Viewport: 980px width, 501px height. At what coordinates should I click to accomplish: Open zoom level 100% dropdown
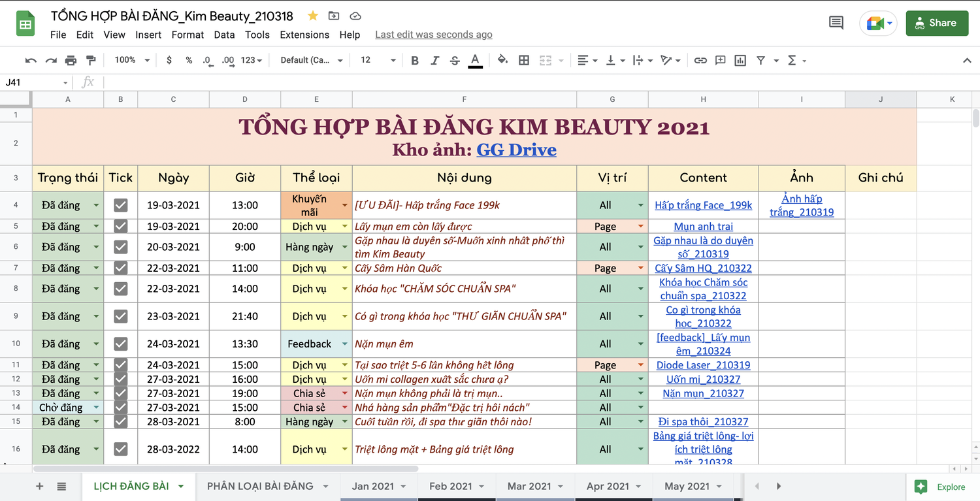(133, 60)
